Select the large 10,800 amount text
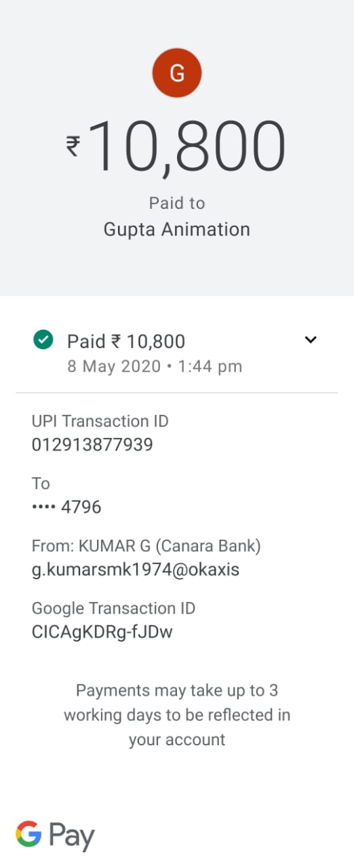 click(187, 146)
